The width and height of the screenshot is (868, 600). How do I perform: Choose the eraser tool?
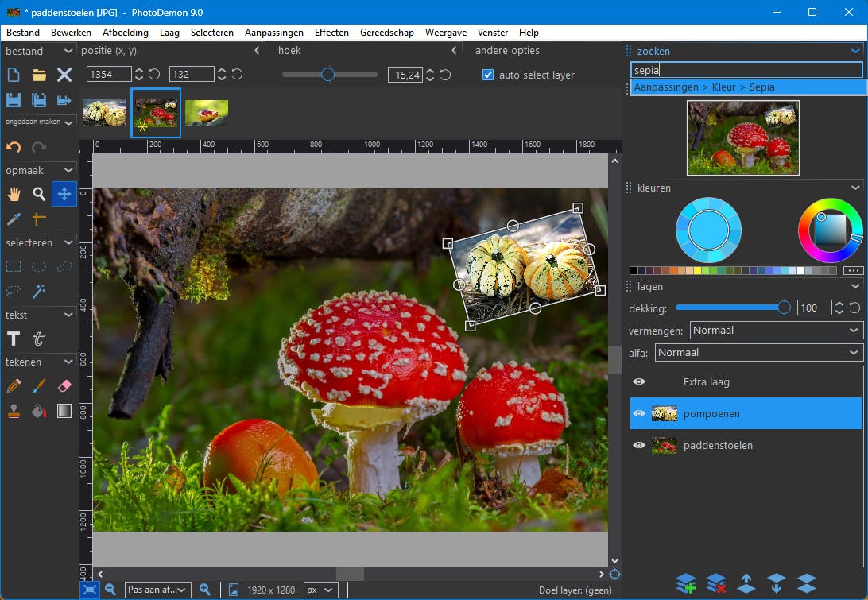coord(64,385)
